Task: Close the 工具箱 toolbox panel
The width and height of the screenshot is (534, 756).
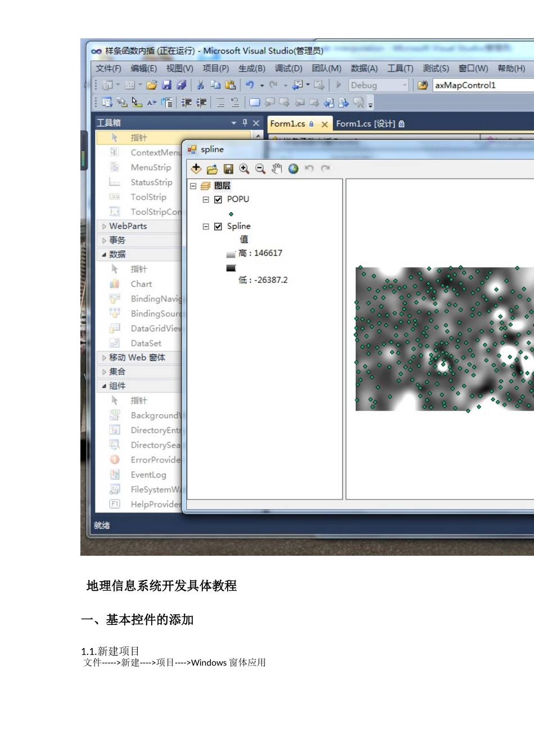Action: [256, 123]
